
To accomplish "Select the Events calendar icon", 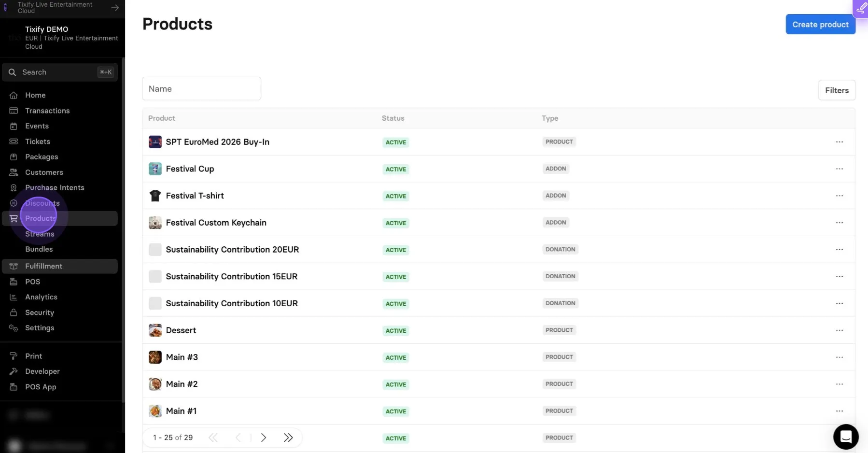I will coord(14,126).
